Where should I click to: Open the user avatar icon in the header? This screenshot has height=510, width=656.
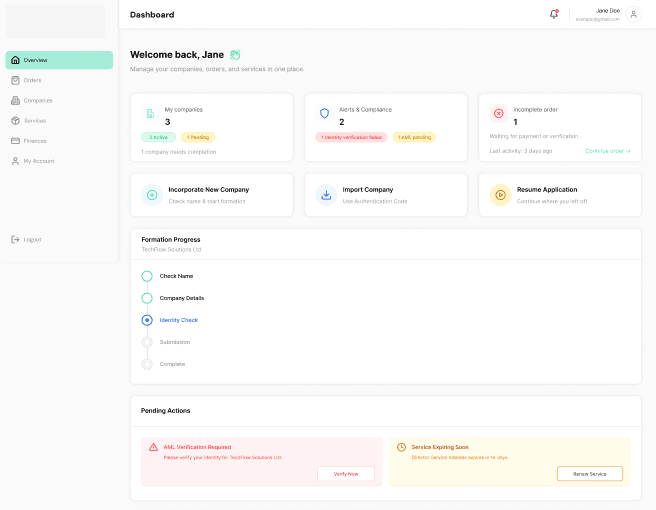pyautogui.click(x=633, y=14)
